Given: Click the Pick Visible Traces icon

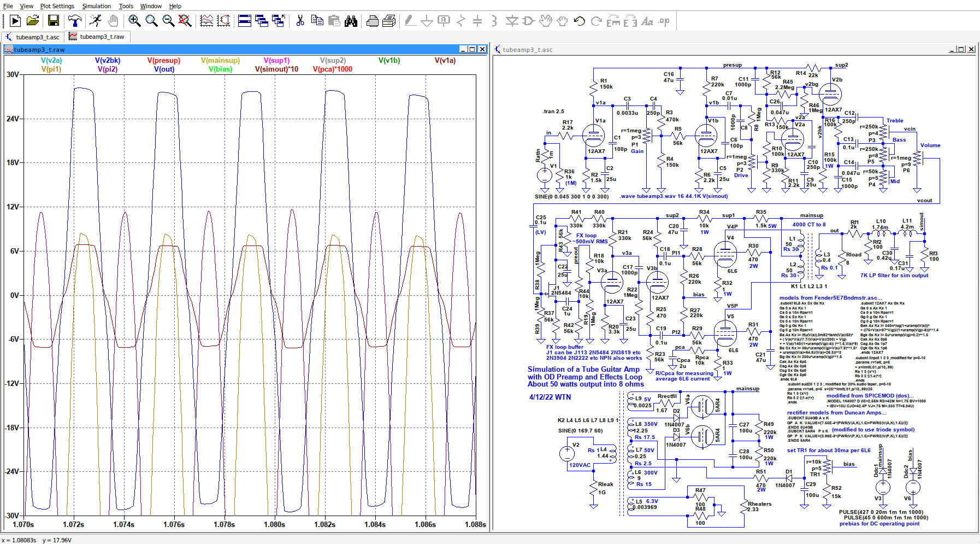Looking at the screenshot, I should click(223, 21).
